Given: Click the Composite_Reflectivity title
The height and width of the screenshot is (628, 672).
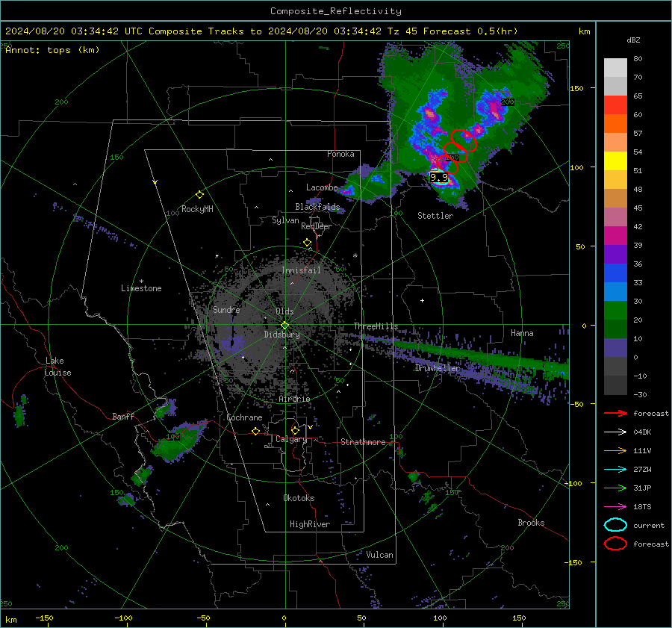Looking at the screenshot, I should pyautogui.click(x=336, y=11).
